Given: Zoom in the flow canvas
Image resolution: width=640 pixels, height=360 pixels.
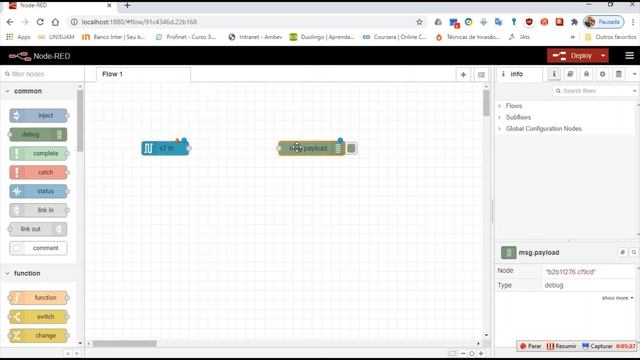Looking at the screenshot, I should click(x=481, y=353).
